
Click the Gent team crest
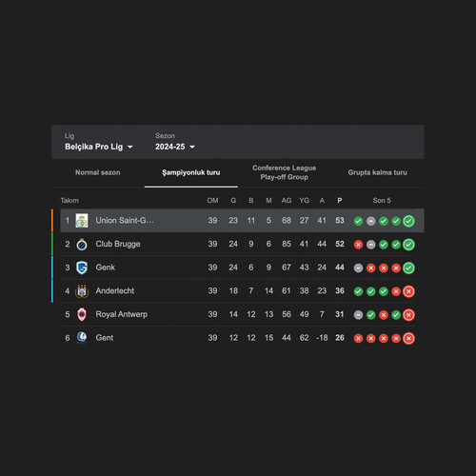click(82, 338)
